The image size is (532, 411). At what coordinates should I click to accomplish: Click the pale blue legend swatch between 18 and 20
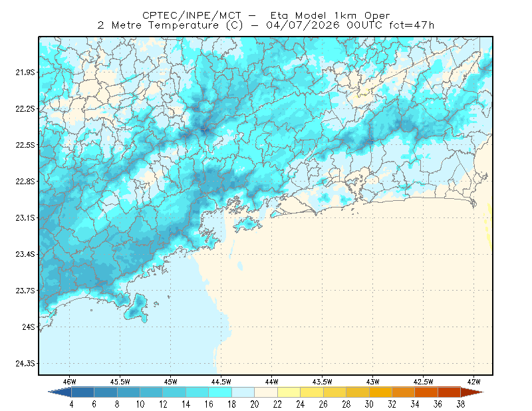click(243, 392)
